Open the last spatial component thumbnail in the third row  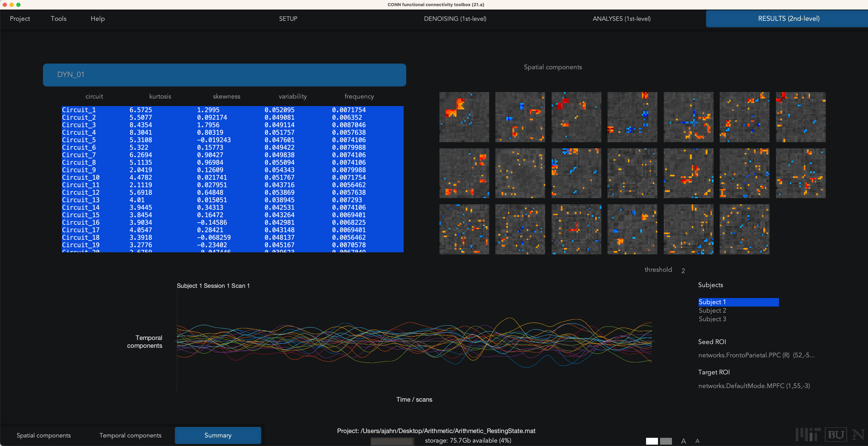744,229
